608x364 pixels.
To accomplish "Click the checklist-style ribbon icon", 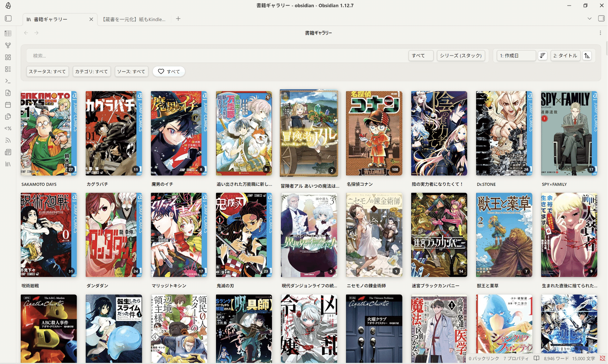I will 8,69.
